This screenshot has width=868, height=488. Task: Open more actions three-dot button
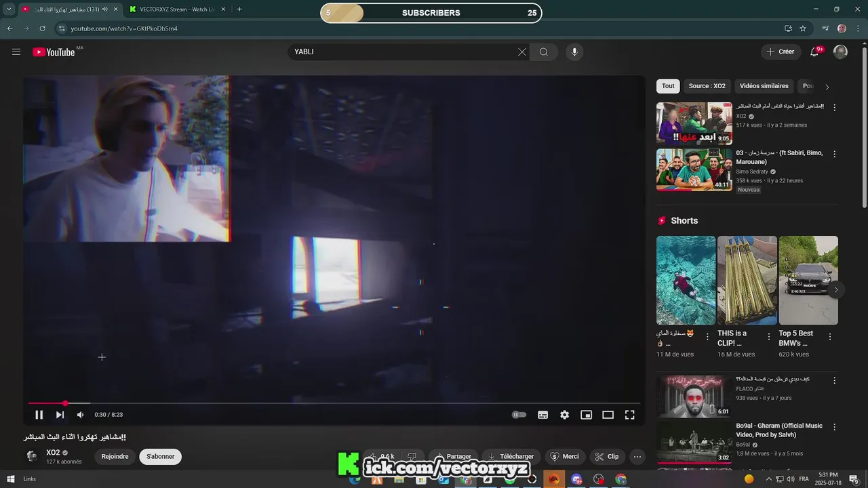tap(637, 457)
